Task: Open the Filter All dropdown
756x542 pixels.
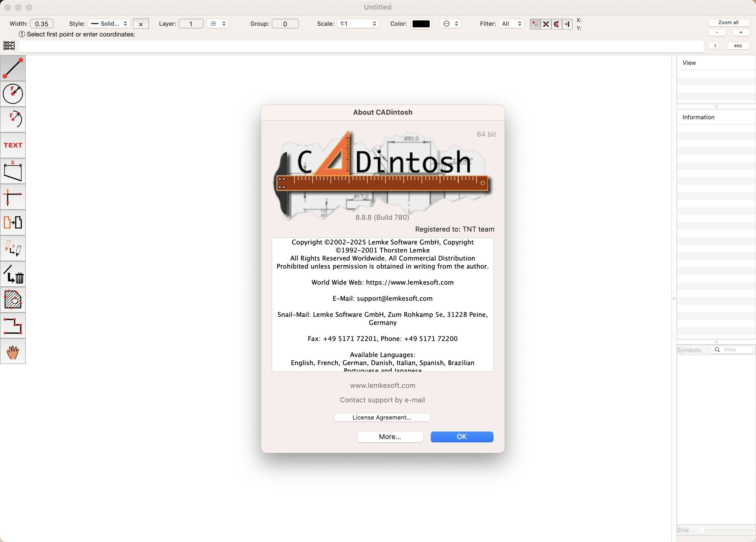Action: pyautogui.click(x=511, y=24)
